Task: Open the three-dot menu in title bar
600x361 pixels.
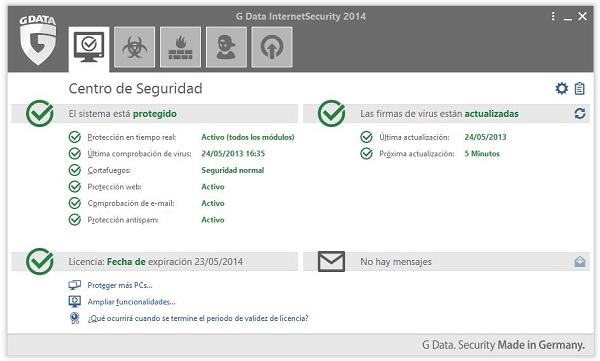Action: (x=553, y=16)
